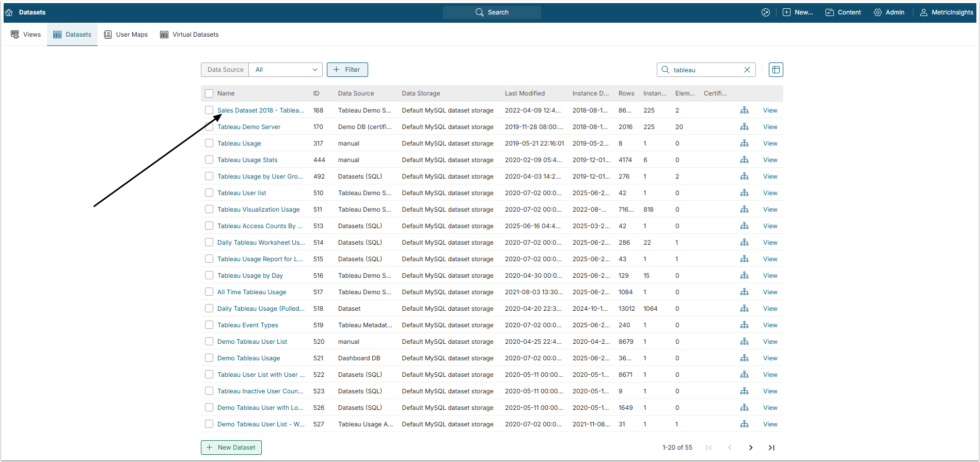The height and width of the screenshot is (462, 980).
Task: Open lineage icon for Tableau Event Types row
Action: (x=744, y=325)
